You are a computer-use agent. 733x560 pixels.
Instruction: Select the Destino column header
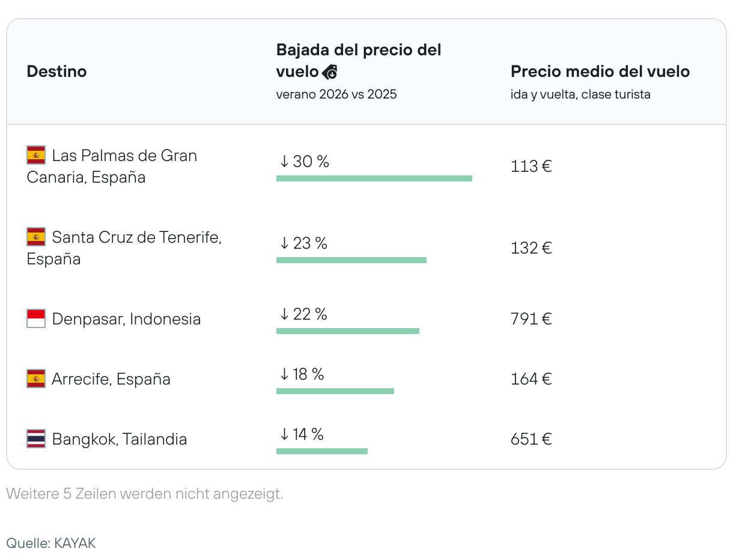tap(56, 72)
